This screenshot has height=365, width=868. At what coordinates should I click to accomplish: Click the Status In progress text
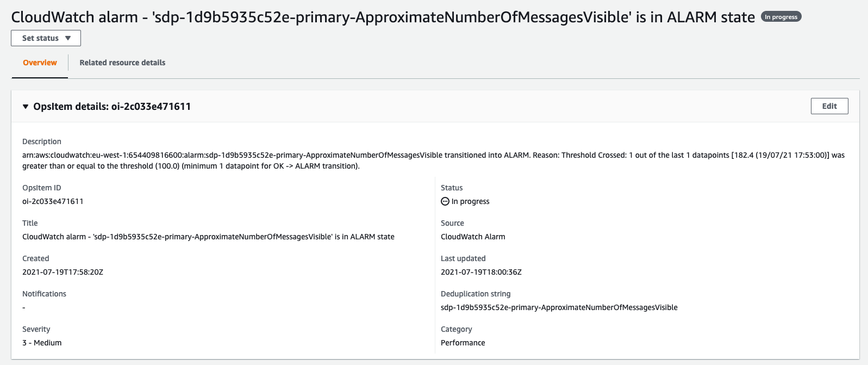tap(471, 201)
